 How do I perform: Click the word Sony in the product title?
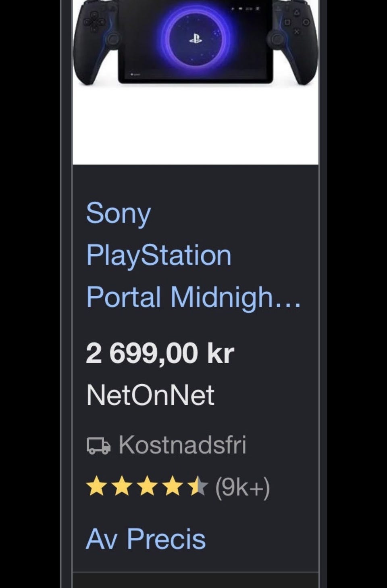click(119, 213)
